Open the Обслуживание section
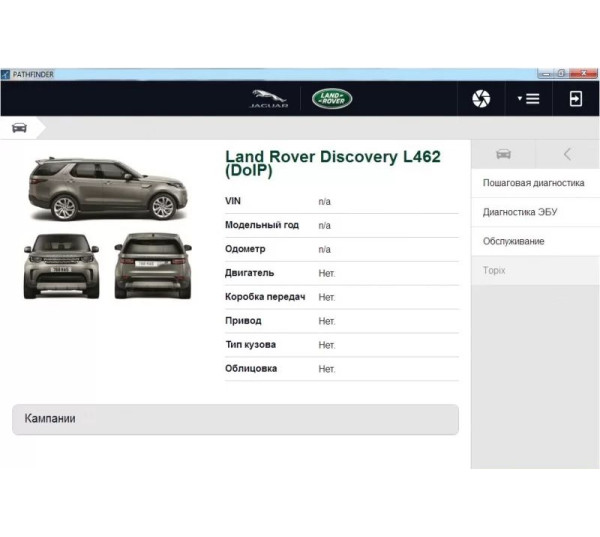 coord(514,241)
